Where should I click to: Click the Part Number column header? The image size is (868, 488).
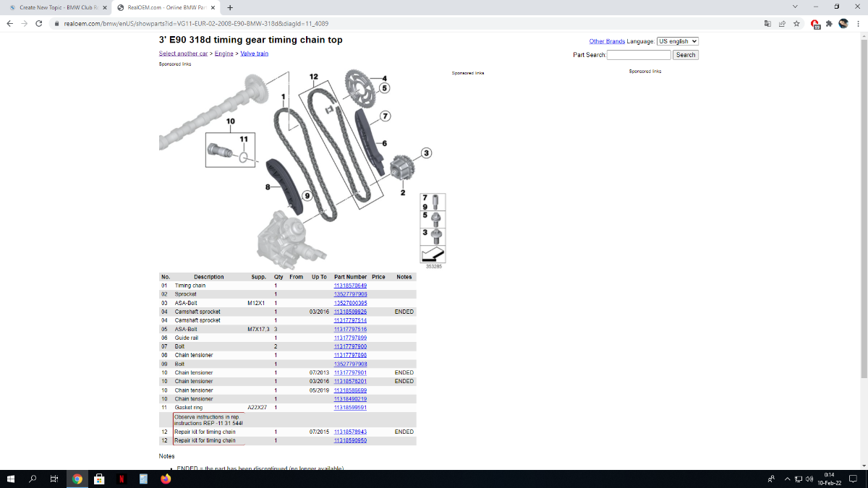350,277
